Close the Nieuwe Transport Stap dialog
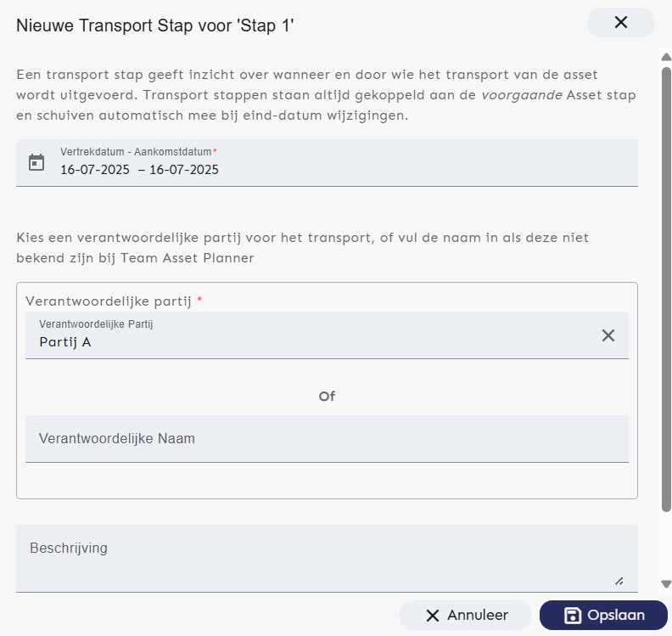This screenshot has height=636, width=672. click(620, 23)
